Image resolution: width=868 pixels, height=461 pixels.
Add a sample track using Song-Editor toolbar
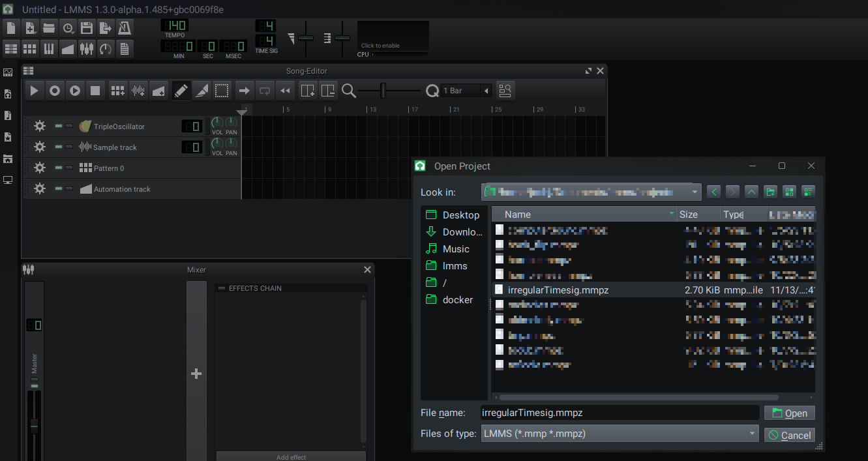[138, 91]
